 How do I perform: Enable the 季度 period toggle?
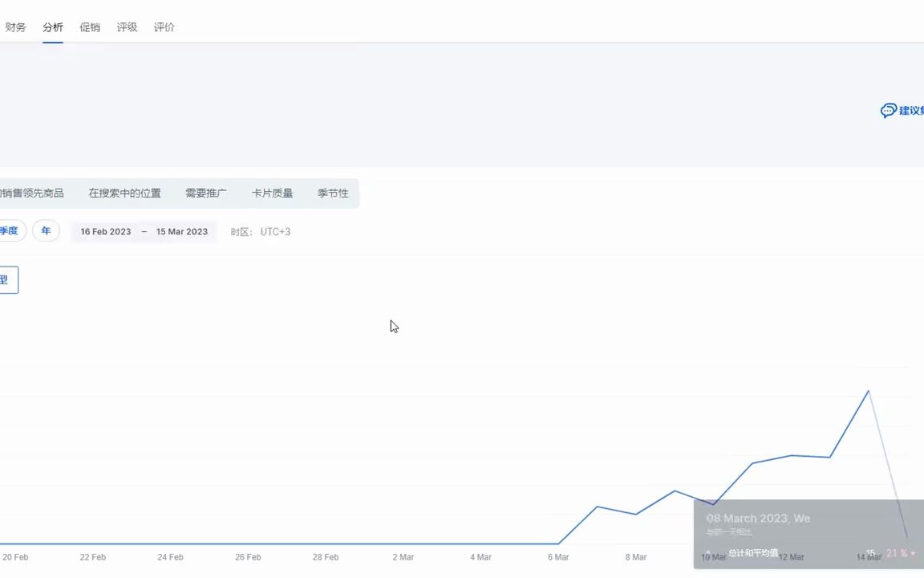pyautogui.click(x=8, y=231)
